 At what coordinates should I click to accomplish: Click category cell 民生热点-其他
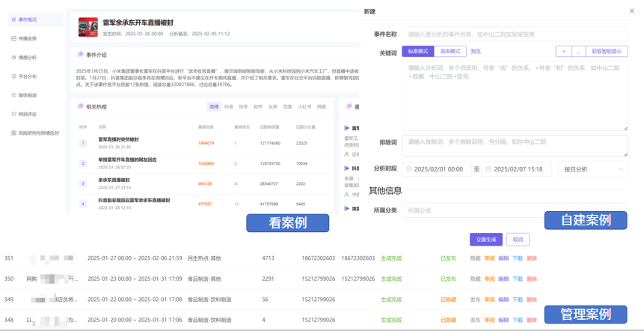coord(204,258)
